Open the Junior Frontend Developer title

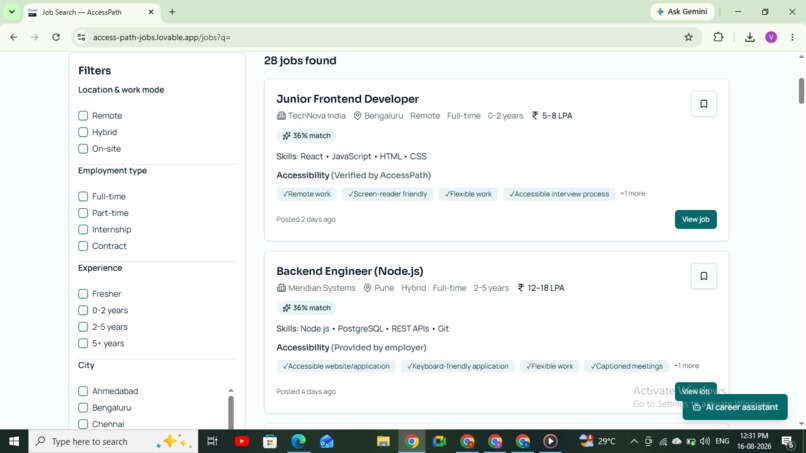[x=347, y=99]
